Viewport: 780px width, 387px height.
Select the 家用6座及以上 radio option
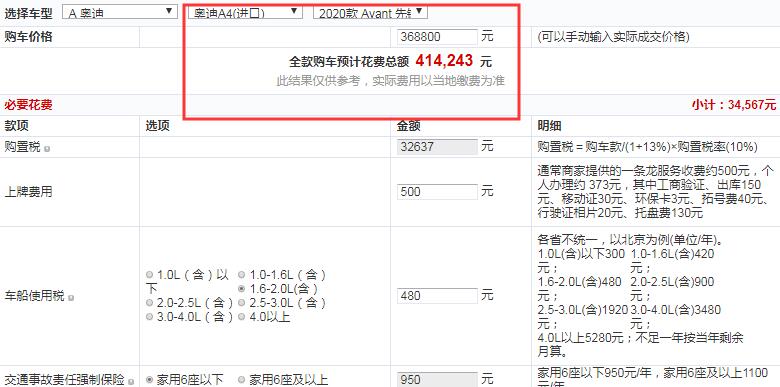[x=241, y=380]
